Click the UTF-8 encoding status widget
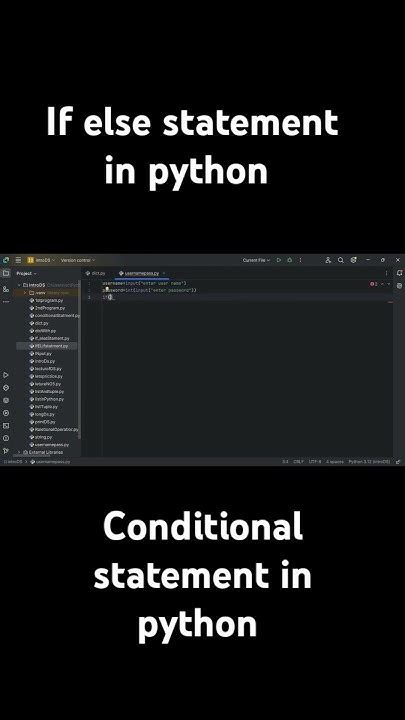This screenshot has height=720, width=405. click(315, 461)
